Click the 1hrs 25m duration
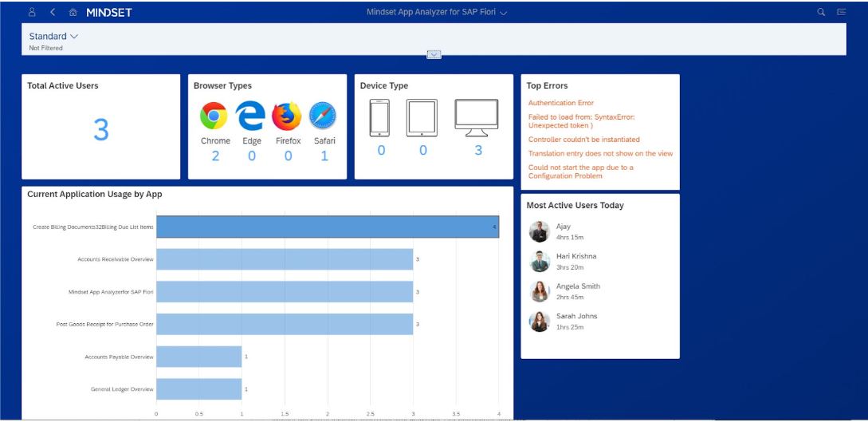868x422 pixels. click(570, 327)
